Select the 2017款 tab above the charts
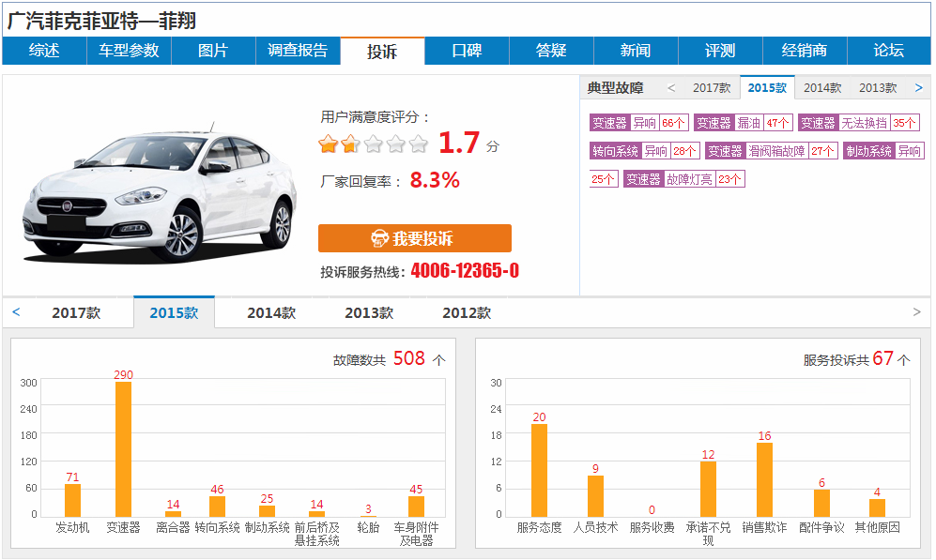The height and width of the screenshot is (560, 936). 76,313
